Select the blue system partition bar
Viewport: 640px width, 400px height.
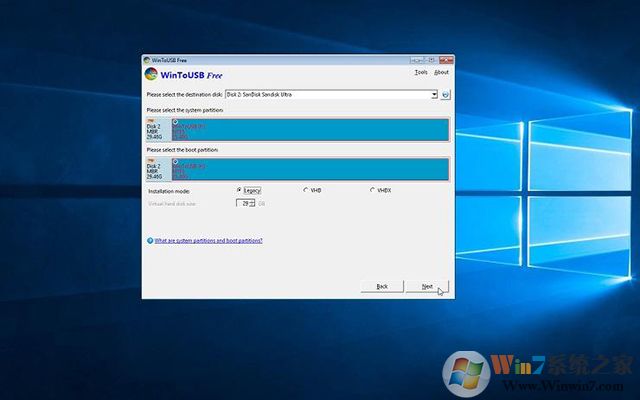(x=310, y=130)
